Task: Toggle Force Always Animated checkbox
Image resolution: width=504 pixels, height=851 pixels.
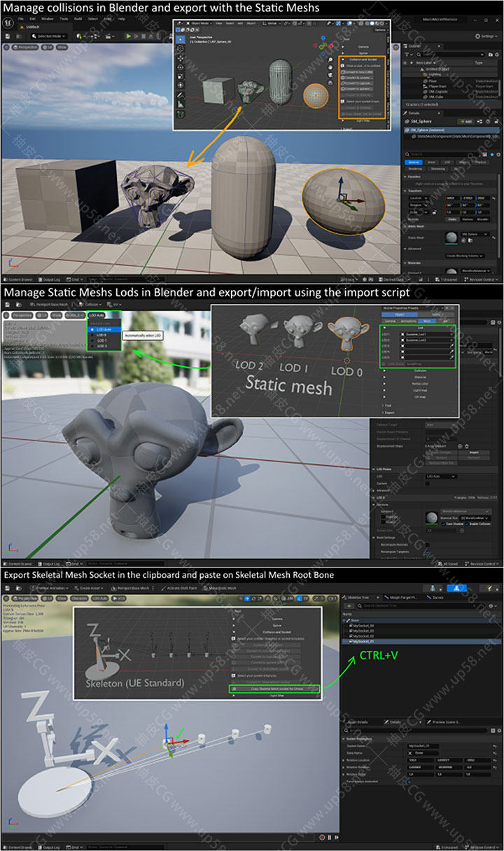Action: (409, 782)
